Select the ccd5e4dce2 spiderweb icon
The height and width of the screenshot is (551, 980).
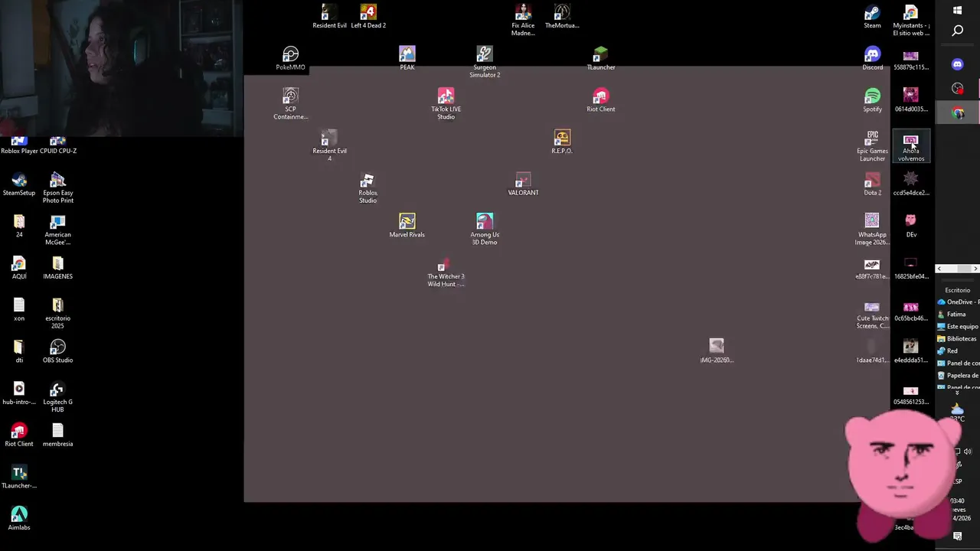pos(911,184)
